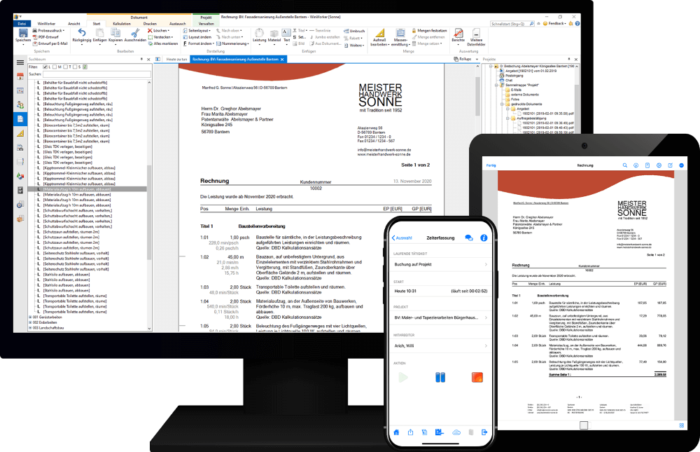
Task: Switch to the Ansicht ribbon tab
Action: (74, 23)
